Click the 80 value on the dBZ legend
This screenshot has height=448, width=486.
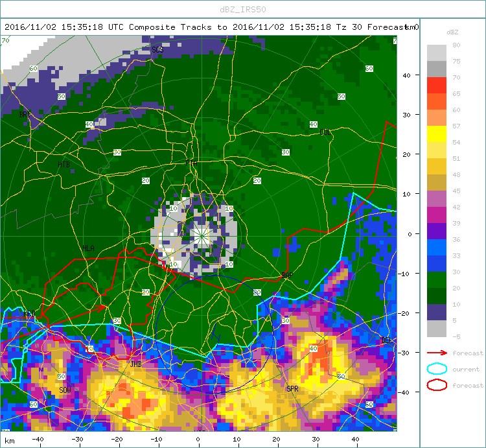(456, 45)
